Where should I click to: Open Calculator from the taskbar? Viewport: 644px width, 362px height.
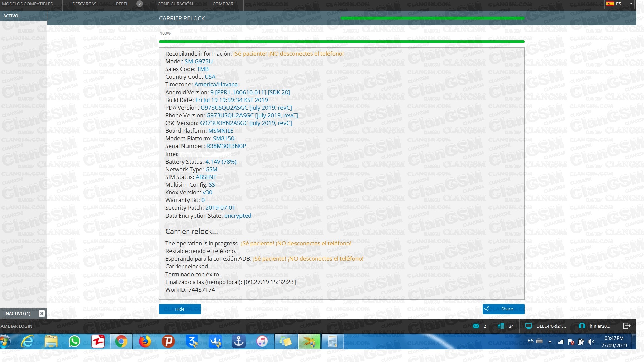click(333, 342)
